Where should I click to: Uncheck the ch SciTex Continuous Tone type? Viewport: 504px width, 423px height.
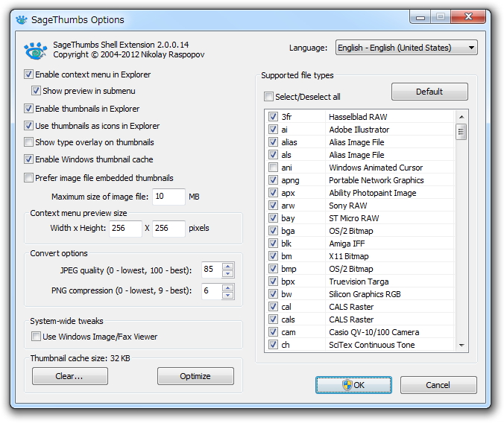(x=273, y=345)
